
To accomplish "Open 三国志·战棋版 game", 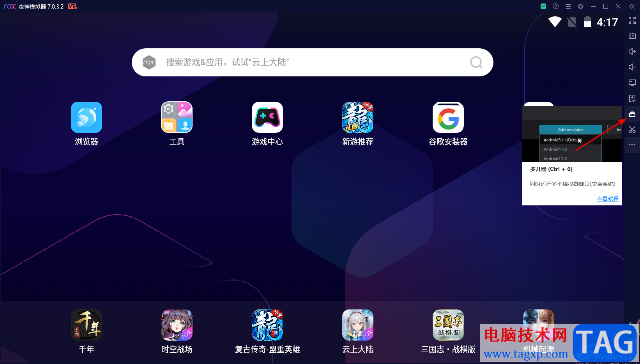I will click(x=448, y=325).
